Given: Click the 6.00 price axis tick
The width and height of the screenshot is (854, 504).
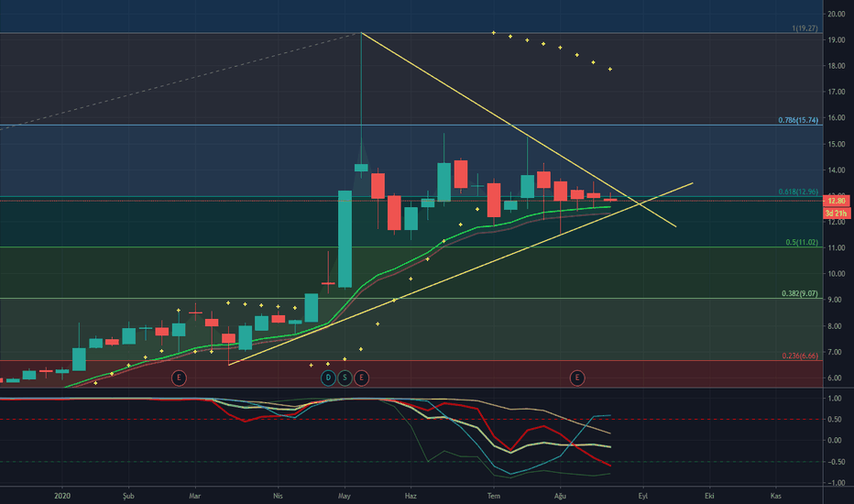Looking at the screenshot, I should coord(837,378).
